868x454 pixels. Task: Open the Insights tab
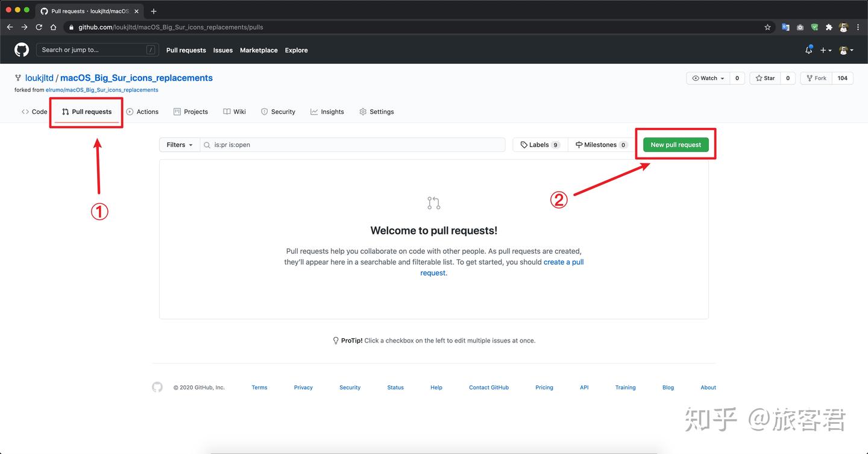[327, 112]
